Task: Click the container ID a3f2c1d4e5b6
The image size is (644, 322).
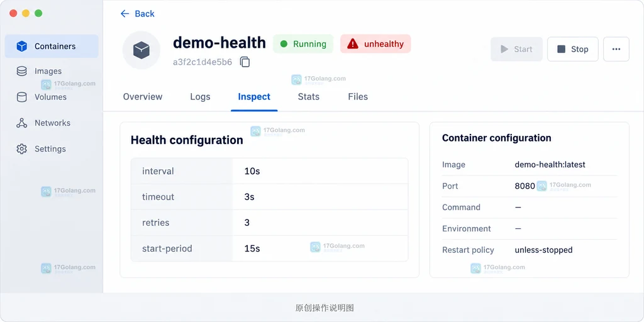Action: [x=203, y=62]
